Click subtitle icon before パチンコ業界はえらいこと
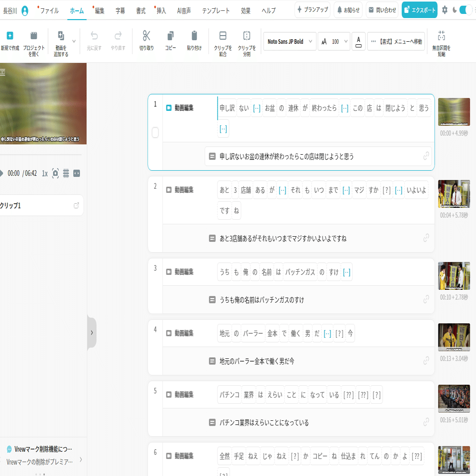Screen dimensions: 476x476 pyautogui.click(x=212, y=422)
